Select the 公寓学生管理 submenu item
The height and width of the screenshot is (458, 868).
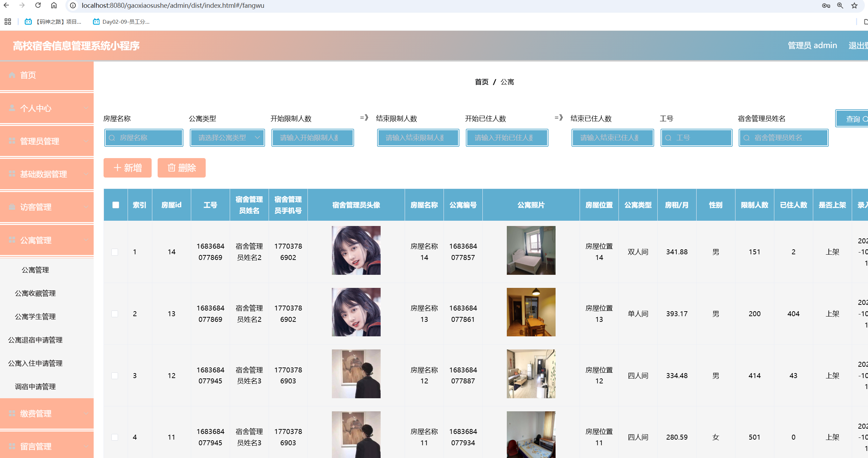click(x=35, y=317)
